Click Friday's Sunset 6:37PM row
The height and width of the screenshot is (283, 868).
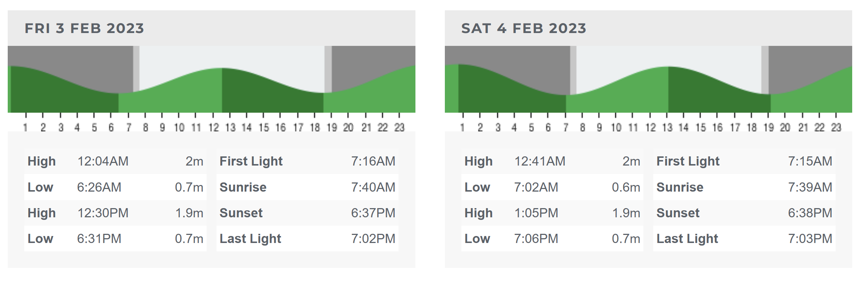307,213
